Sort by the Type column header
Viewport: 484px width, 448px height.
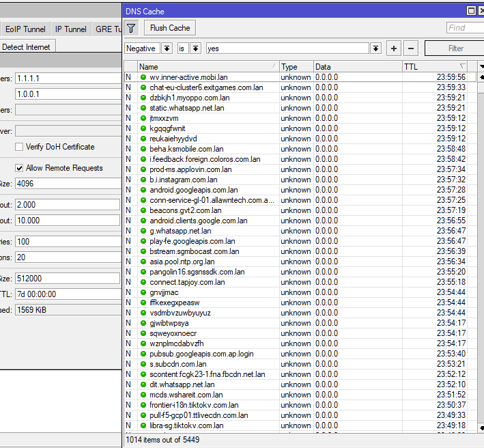(296, 67)
